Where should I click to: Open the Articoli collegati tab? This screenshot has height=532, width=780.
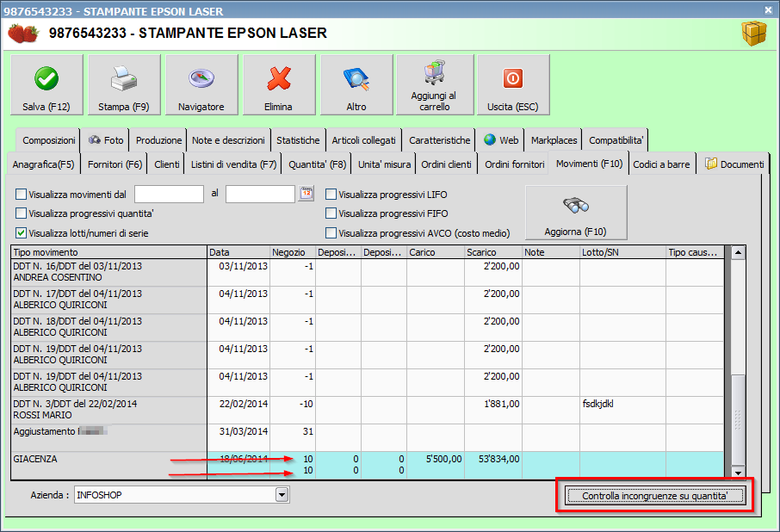point(363,140)
